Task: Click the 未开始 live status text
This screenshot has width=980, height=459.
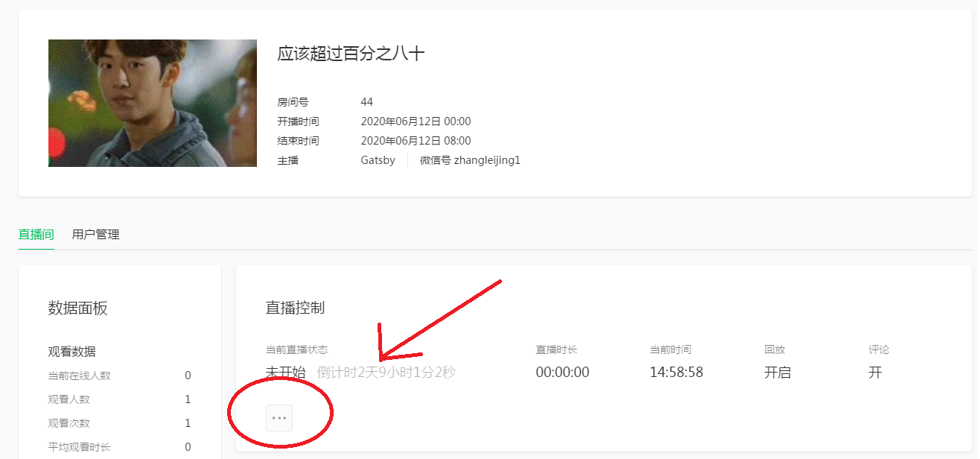Action: [x=285, y=372]
